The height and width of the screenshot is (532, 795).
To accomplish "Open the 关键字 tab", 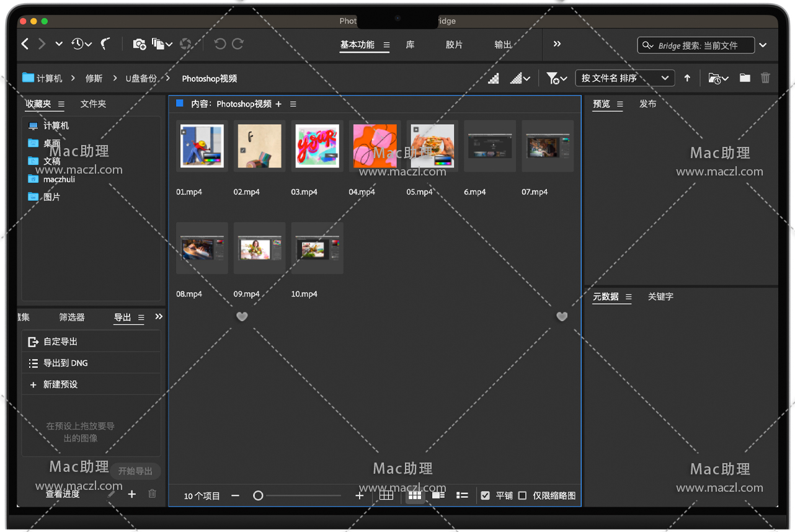I will pos(660,297).
